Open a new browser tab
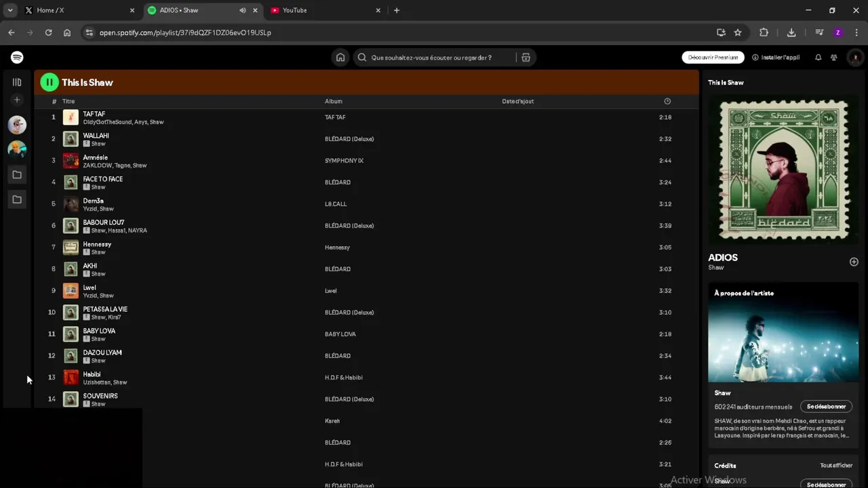Viewport: 868px width, 488px height. coord(397,10)
